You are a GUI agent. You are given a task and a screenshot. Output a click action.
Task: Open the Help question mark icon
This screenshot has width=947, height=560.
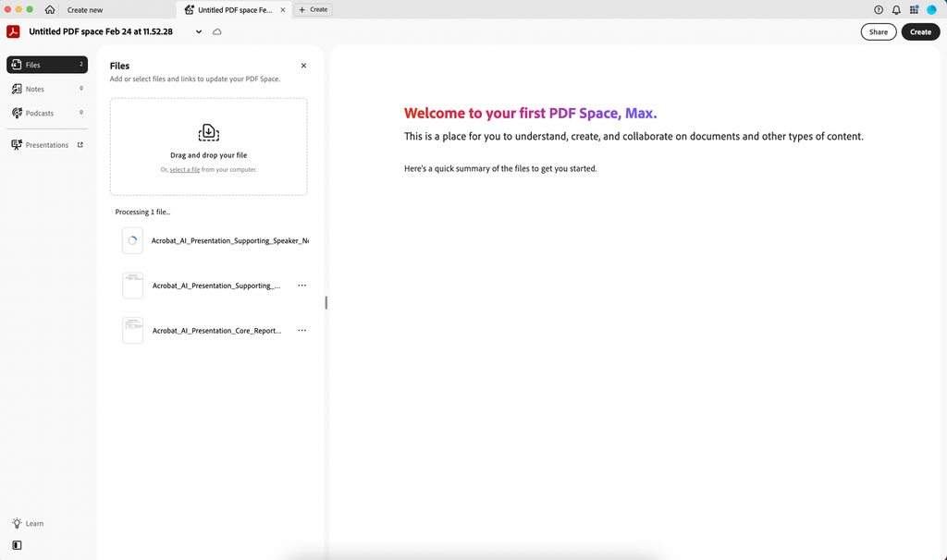877,9
